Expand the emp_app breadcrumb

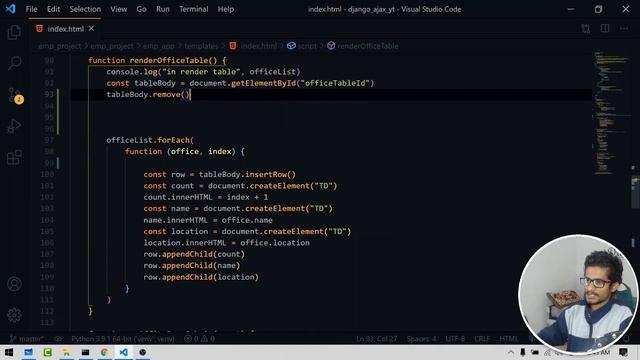[x=158, y=46]
